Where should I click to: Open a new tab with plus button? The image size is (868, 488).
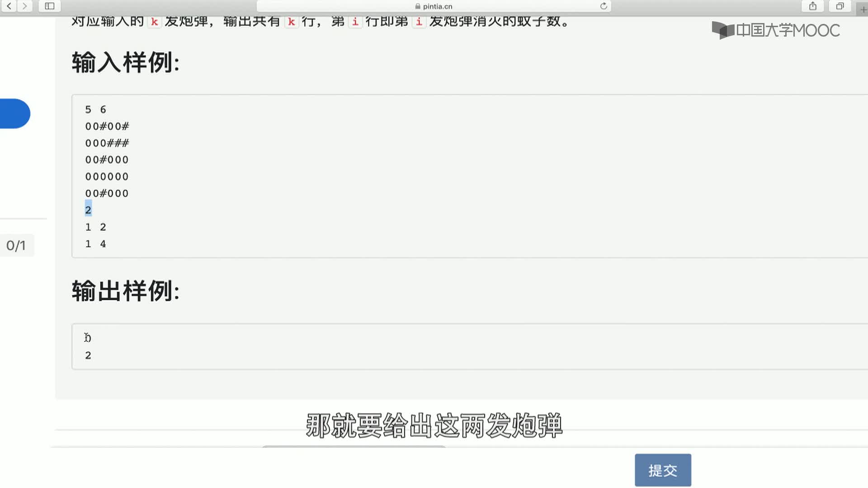[863, 9]
